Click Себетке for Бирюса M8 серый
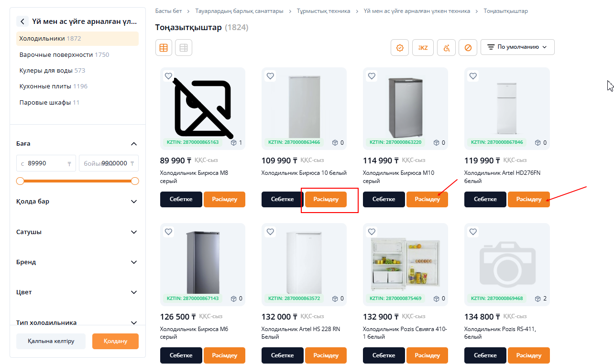This screenshot has width=614, height=364. [181, 199]
